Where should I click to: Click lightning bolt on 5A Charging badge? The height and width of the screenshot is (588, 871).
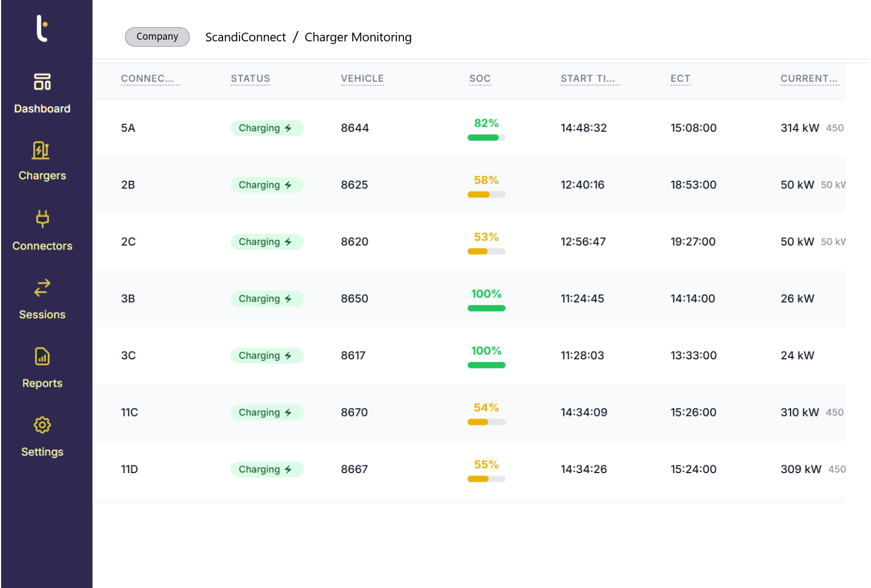coord(288,128)
